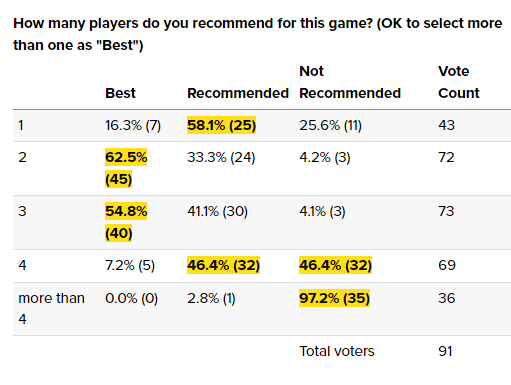Select the 16.3% (7) Best cell
This screenshot has width=511, height=385.
133,125
